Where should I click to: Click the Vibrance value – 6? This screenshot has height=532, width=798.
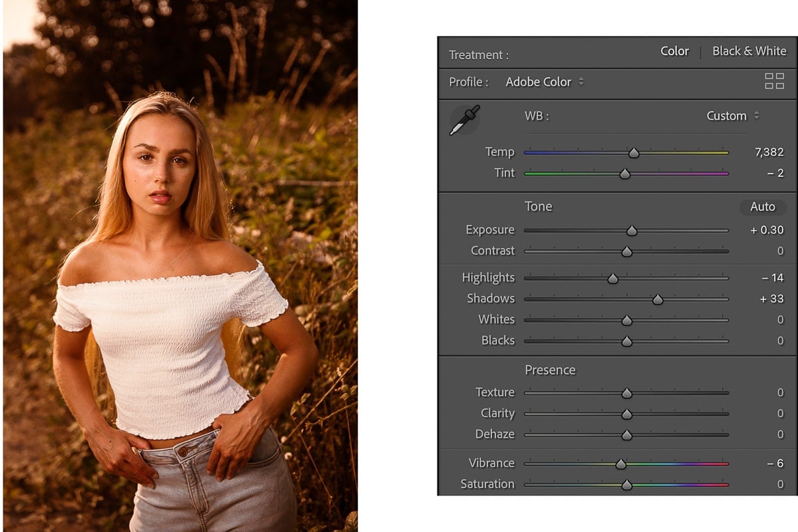click(x=775, y=464)
